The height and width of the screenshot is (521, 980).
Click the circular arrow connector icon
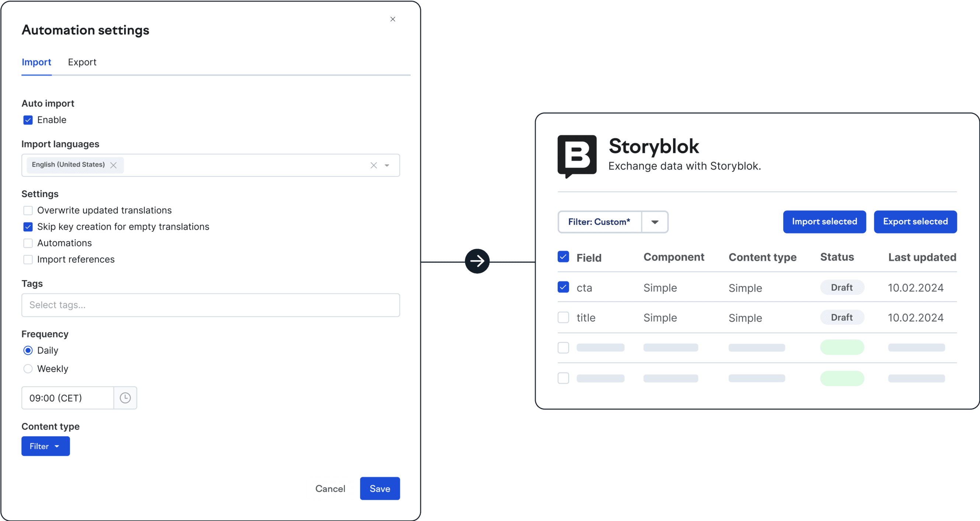coord(477,261)
